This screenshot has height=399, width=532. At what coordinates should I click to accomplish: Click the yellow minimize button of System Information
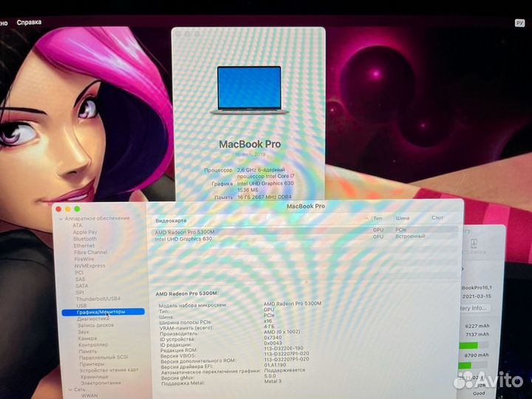[x=68, y=209]
